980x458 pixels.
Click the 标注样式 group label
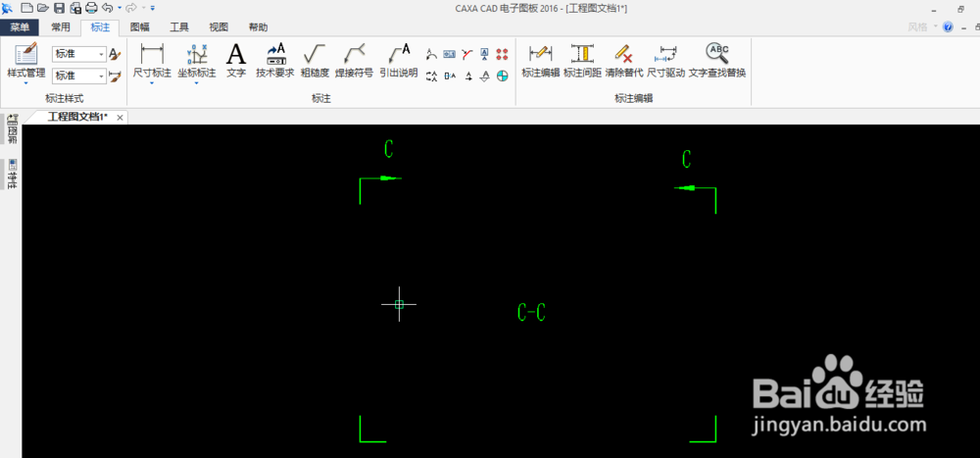65,99
